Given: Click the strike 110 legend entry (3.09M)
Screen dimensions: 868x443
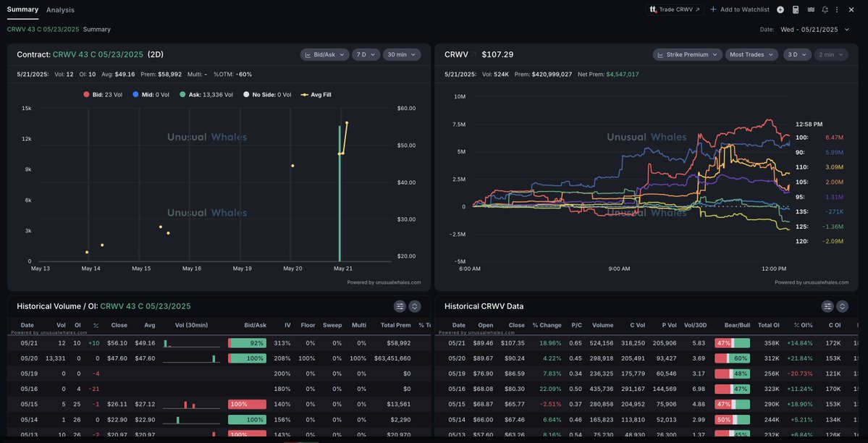Looking at the screenshot, I should tap(819, 167).
